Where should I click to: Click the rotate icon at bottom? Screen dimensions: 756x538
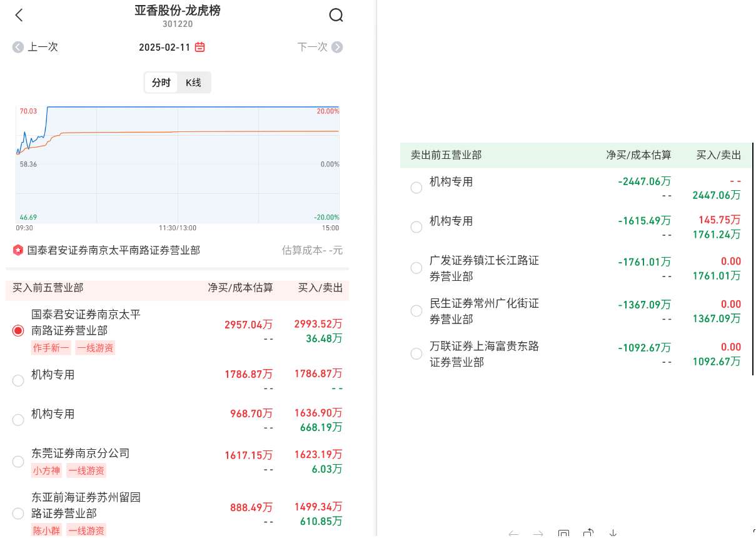pyautogui.click(x=588, y=534)
